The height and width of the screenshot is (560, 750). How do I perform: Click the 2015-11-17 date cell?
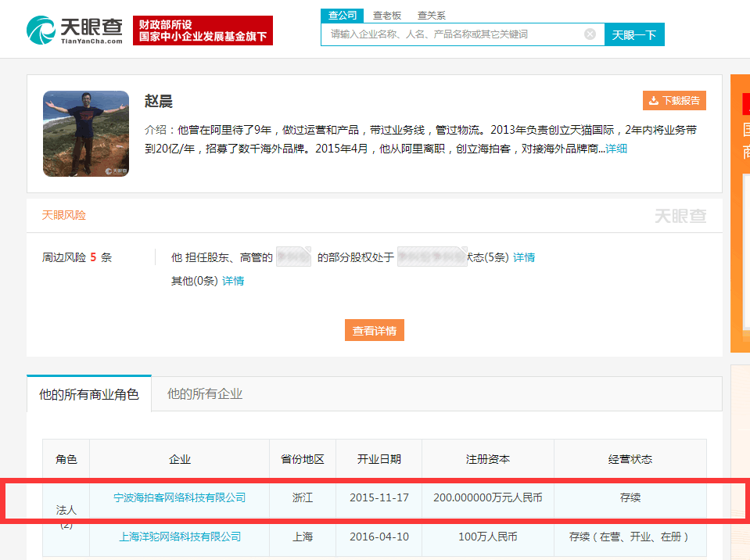pyautogui.click(x=379, y=498)
